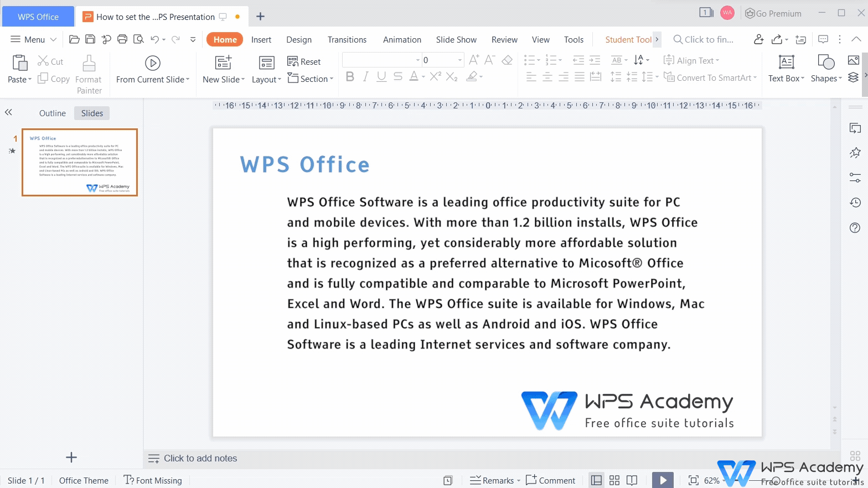This screenshot has height=488, width=868.
Task: Cut the selected content
Action: point(50,61)
